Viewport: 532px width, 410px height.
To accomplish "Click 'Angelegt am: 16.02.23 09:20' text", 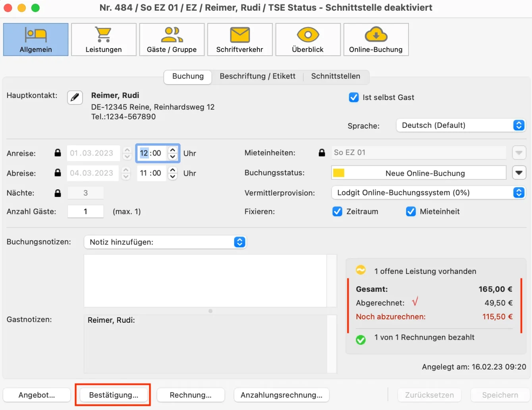I will click(x=474, y=367).
